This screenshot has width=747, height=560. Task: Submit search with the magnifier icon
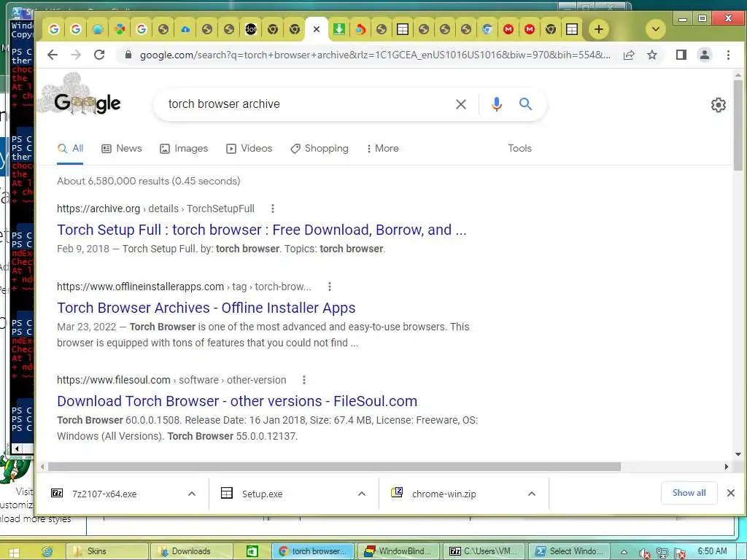click(525, 104)
